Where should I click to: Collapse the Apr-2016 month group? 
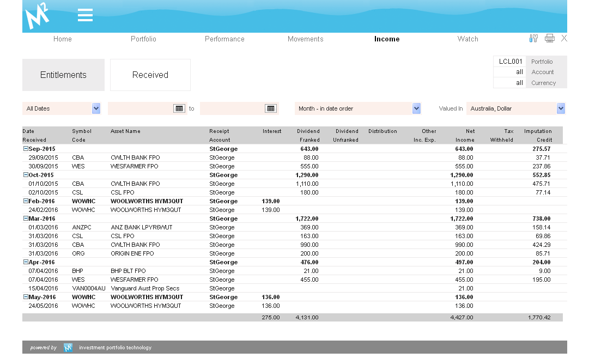(26, 262)
